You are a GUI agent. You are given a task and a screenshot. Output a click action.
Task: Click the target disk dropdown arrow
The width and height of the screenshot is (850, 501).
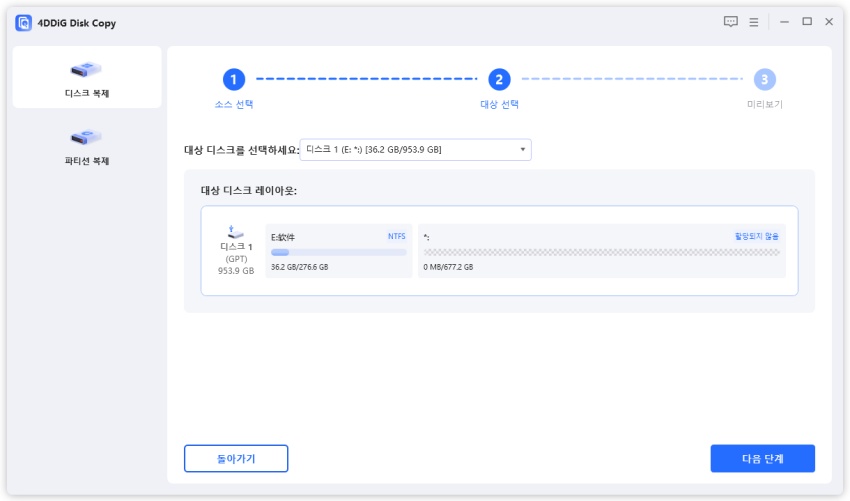click(x=523, y=150)
